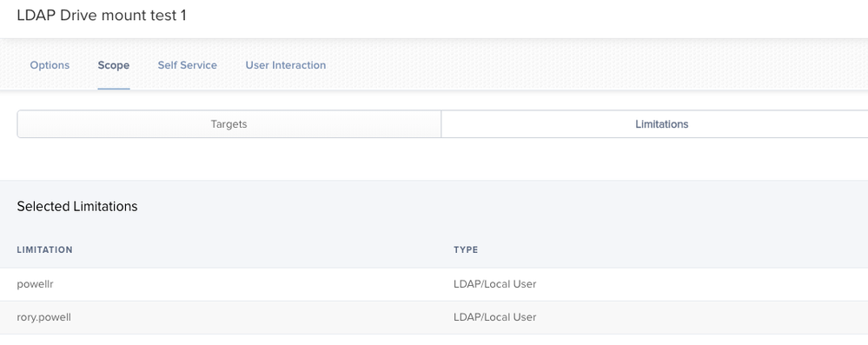
Task: Click the word Local in the powellr type cell
Action: [502, 284]
